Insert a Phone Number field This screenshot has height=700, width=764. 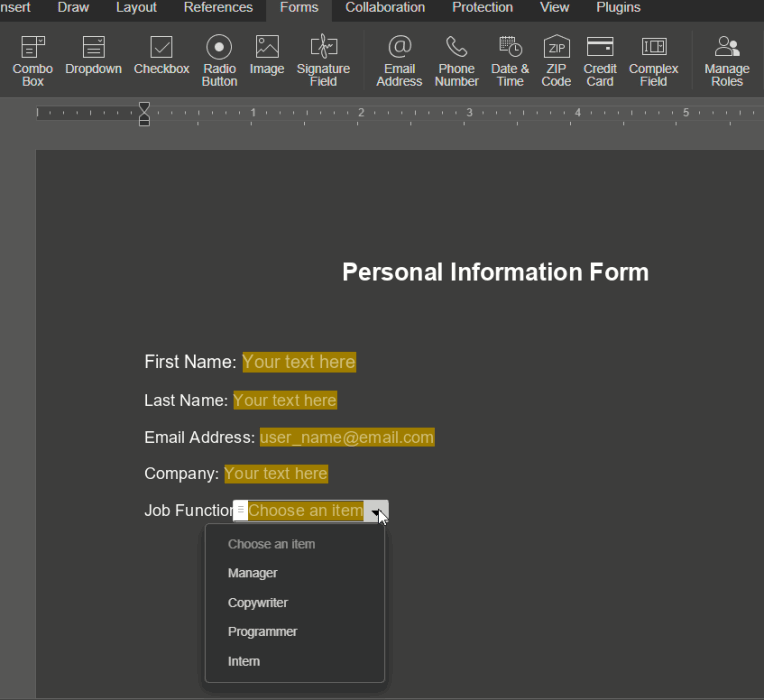(x=457, y=61)
